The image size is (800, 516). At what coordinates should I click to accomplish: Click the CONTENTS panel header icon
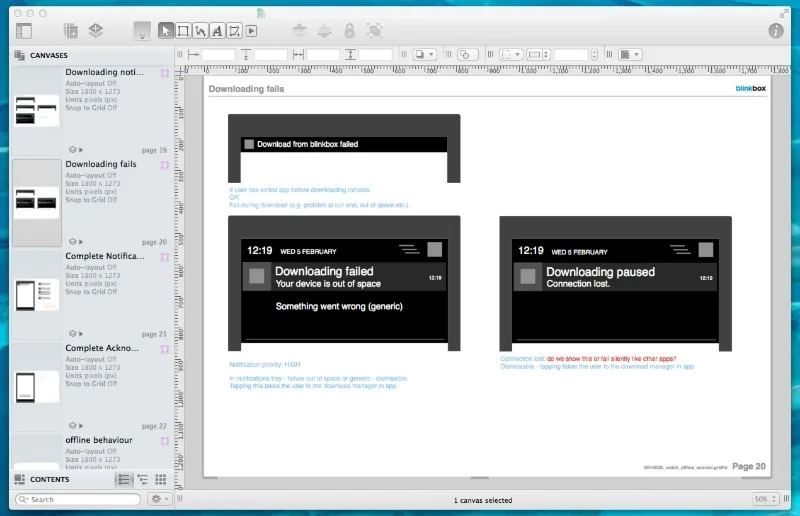click(19, 479)
